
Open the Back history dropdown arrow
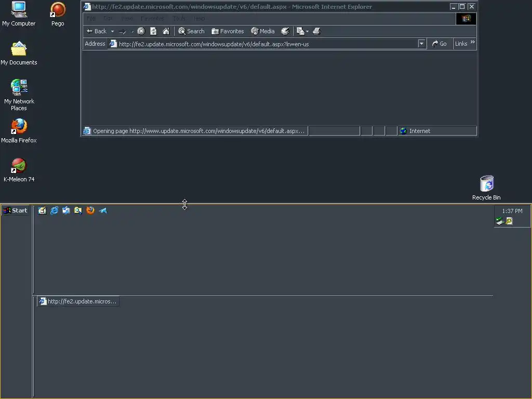(x=112, y=32)
